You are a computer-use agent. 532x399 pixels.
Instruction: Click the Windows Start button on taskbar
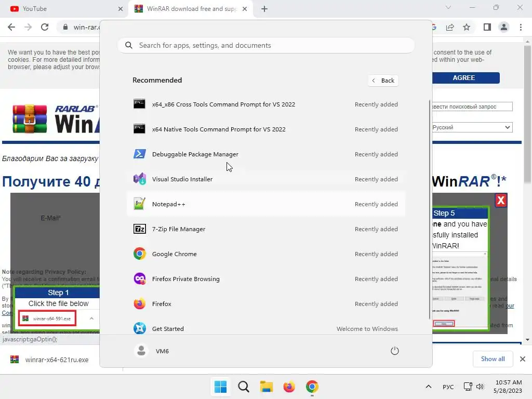pyautogui.click(x=220, y=387)
